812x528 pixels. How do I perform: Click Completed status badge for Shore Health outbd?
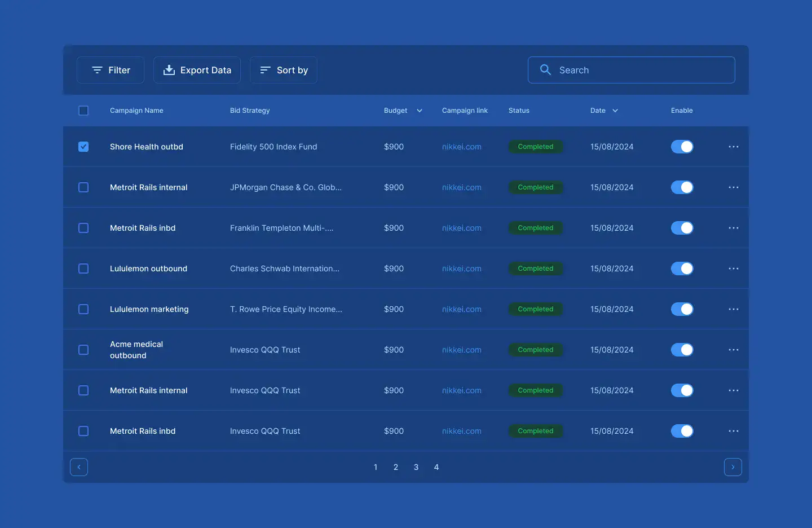[536, 147]
